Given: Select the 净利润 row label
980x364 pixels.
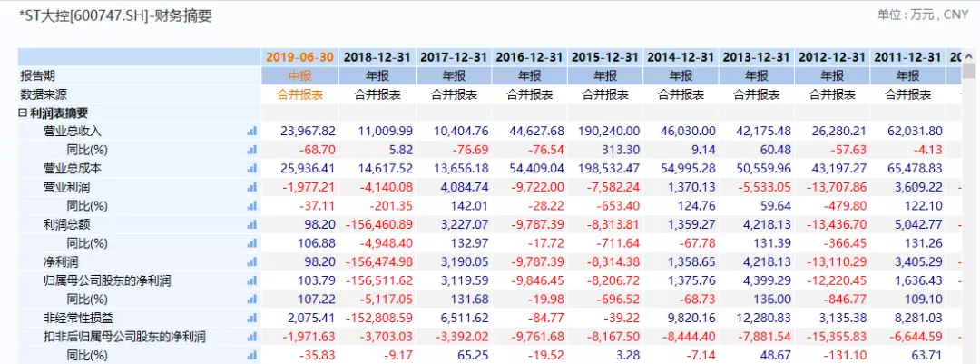Looking at the screenshot, I should tap(61, 262).
